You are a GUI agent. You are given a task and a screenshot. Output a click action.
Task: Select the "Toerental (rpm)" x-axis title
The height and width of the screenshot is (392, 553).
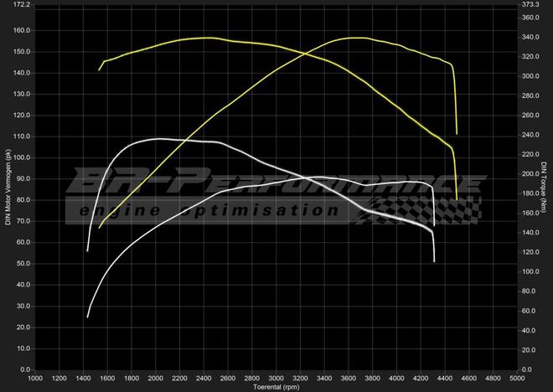point(276,387)
